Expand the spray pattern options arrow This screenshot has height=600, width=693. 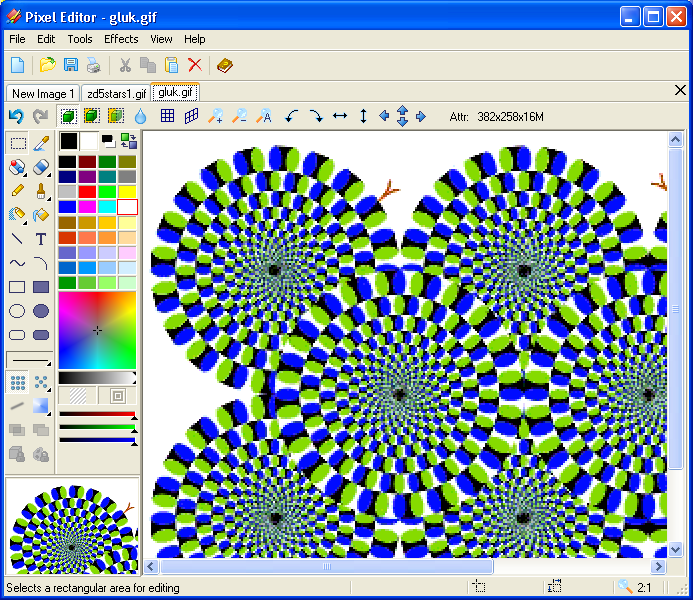(48, 390)
